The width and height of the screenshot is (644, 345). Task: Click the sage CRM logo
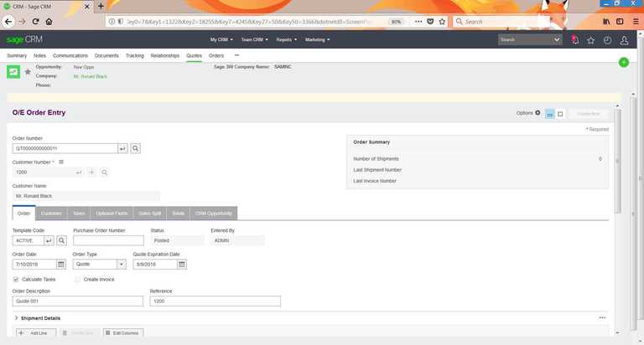click(x=24, y=39)
